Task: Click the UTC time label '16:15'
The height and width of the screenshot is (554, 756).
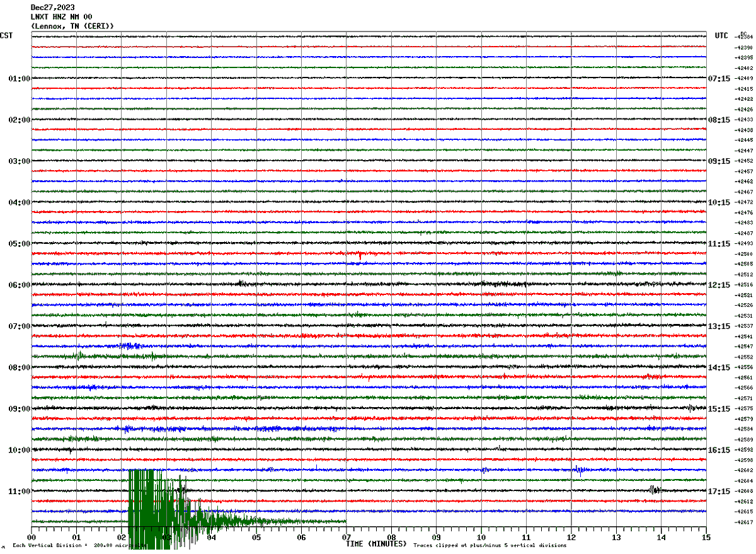Action: [719, 450]
